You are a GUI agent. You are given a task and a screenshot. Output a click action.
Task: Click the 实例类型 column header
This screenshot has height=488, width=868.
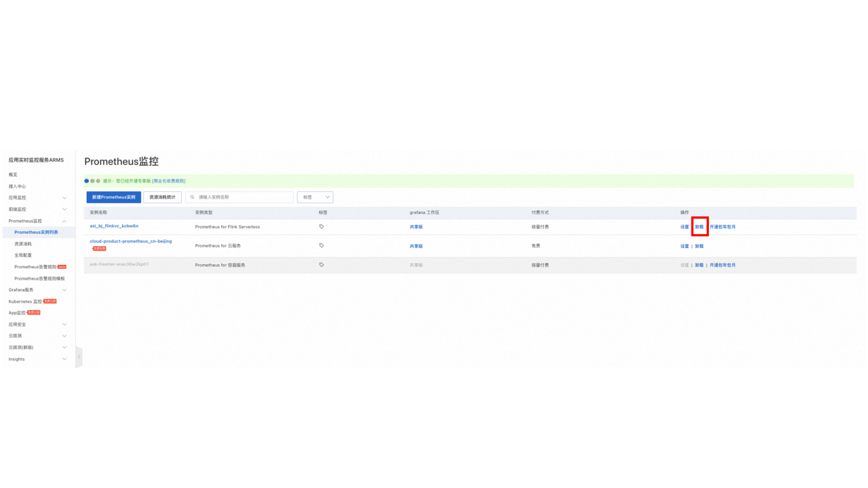click(204, 212)
